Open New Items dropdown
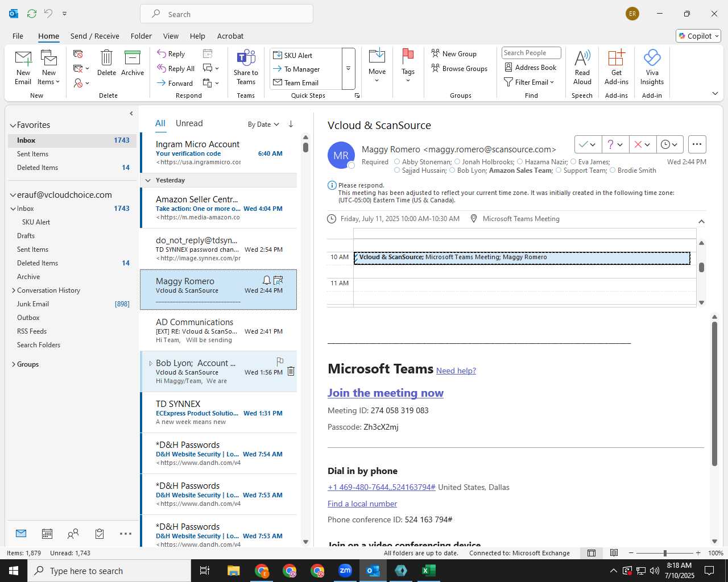728x582 pixels. (49, 81)
